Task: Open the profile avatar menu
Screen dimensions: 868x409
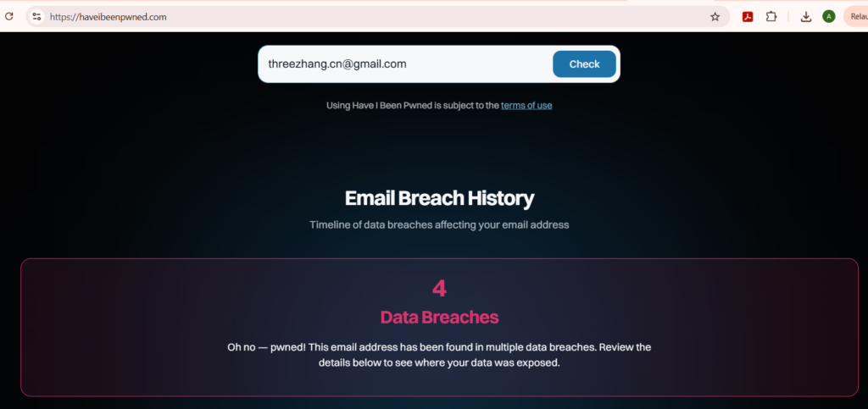Action: 829,17
